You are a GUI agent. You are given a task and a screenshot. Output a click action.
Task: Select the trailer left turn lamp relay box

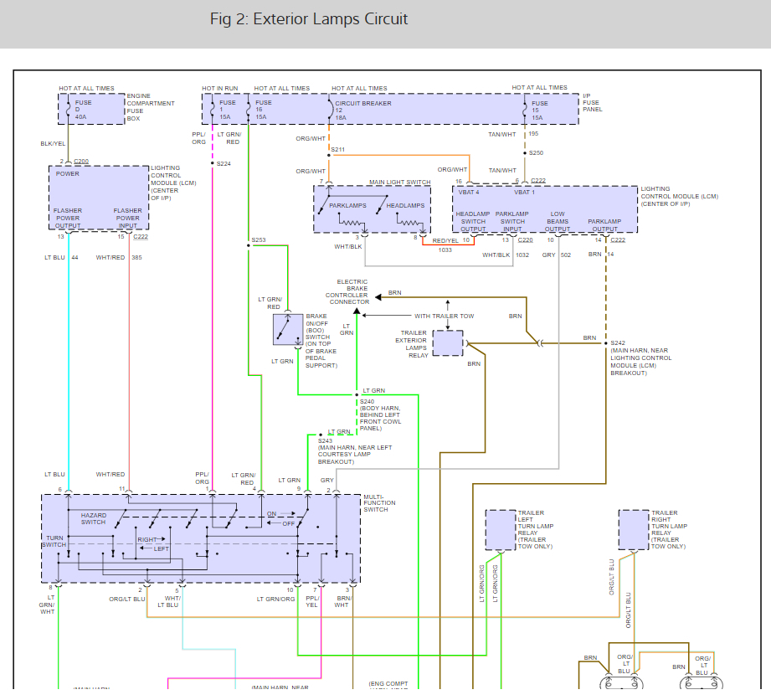[501, 530]
